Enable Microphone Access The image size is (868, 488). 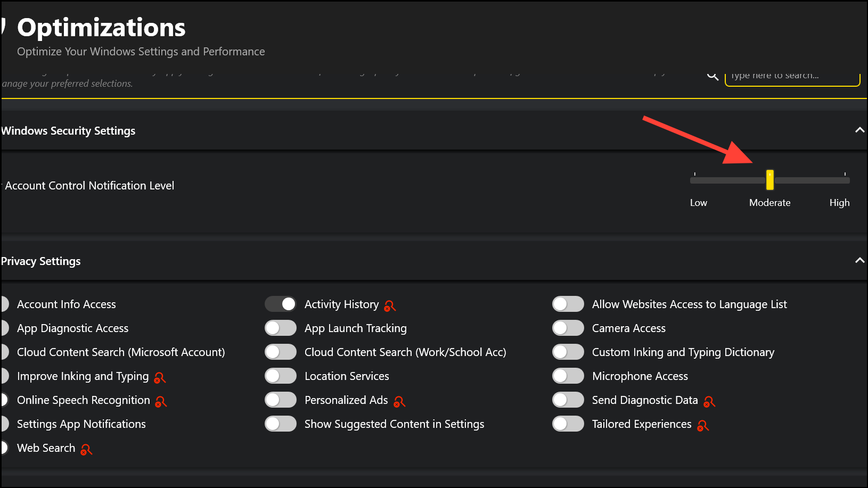coord(568,376)
